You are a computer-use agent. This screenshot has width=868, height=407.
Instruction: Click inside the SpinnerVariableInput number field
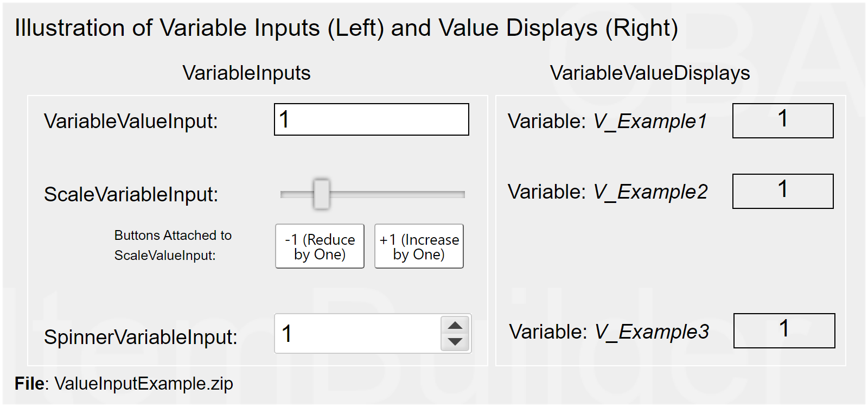coord(358,334)
